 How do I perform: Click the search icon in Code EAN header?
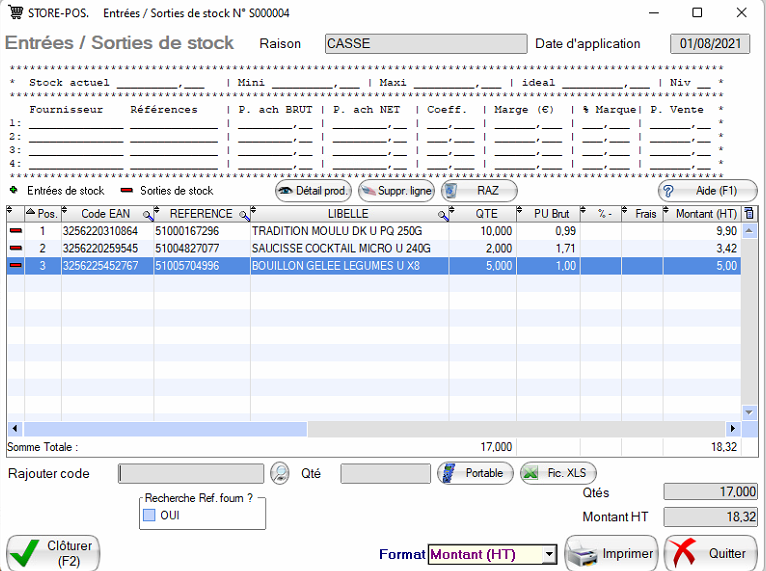tap(148, 214)
